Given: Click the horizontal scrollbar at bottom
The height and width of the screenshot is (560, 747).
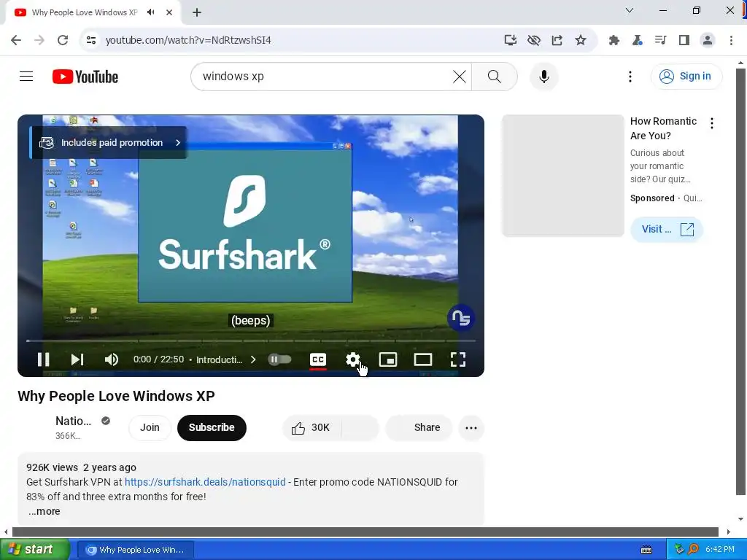Looking at the screenshot, I should point(365,532).
